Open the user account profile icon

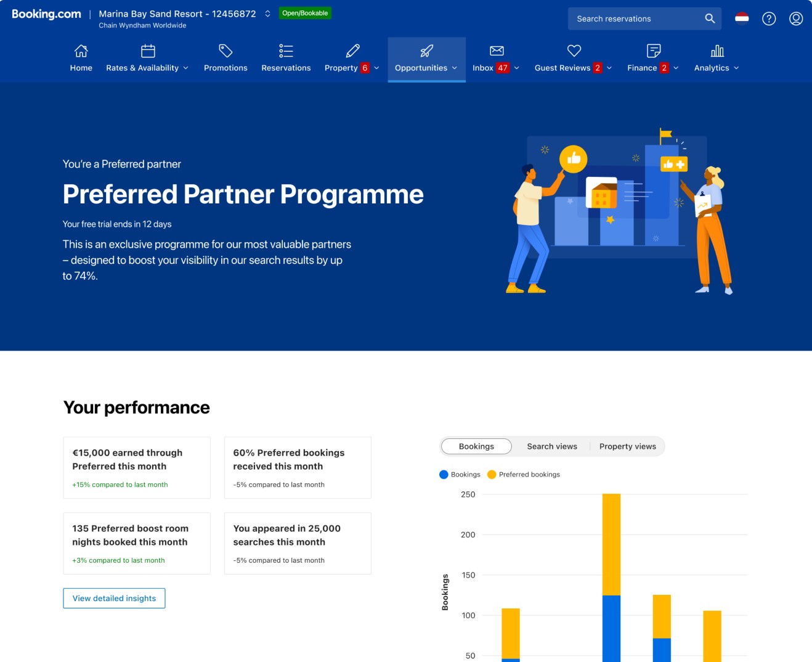[796, 18]
